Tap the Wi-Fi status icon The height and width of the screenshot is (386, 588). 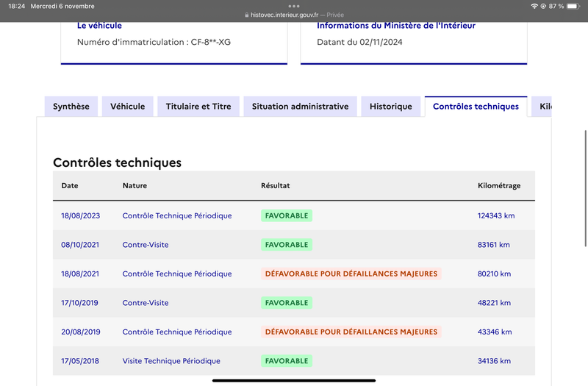[534, 6]
